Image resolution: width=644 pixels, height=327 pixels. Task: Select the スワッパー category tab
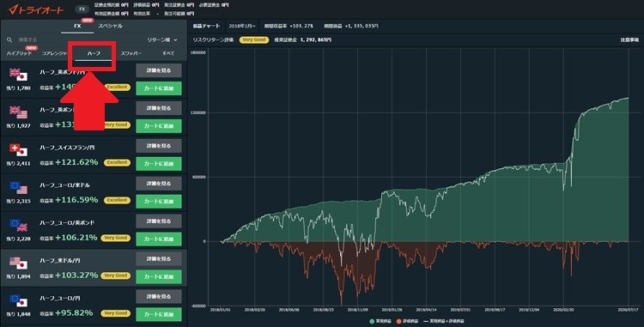[131, 54]
